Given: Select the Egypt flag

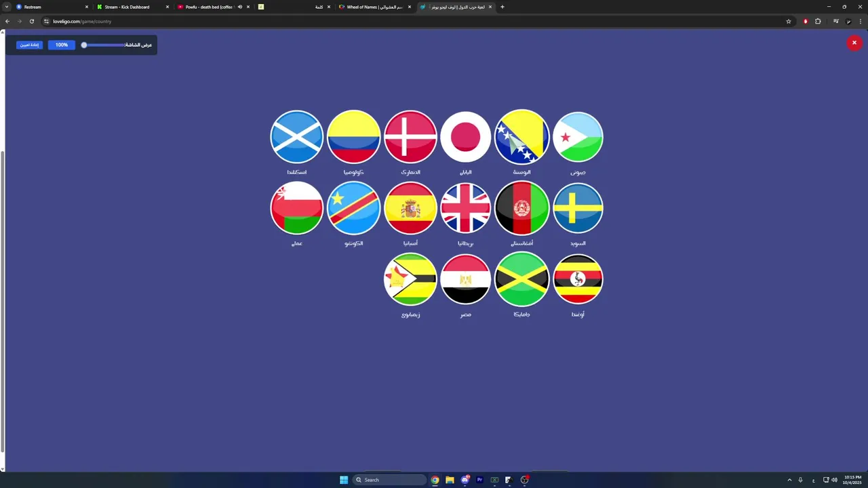Looking at the screenshot, I should [465, 279].
